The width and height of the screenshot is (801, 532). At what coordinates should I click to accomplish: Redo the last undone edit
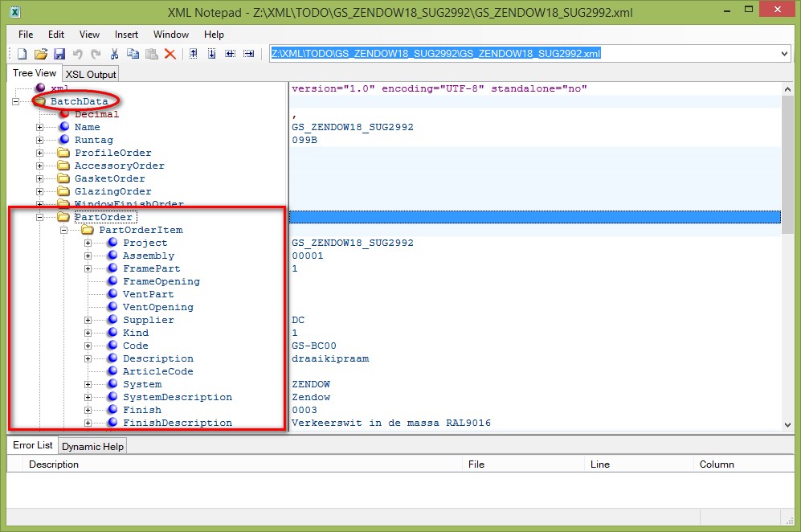[96, 54]
